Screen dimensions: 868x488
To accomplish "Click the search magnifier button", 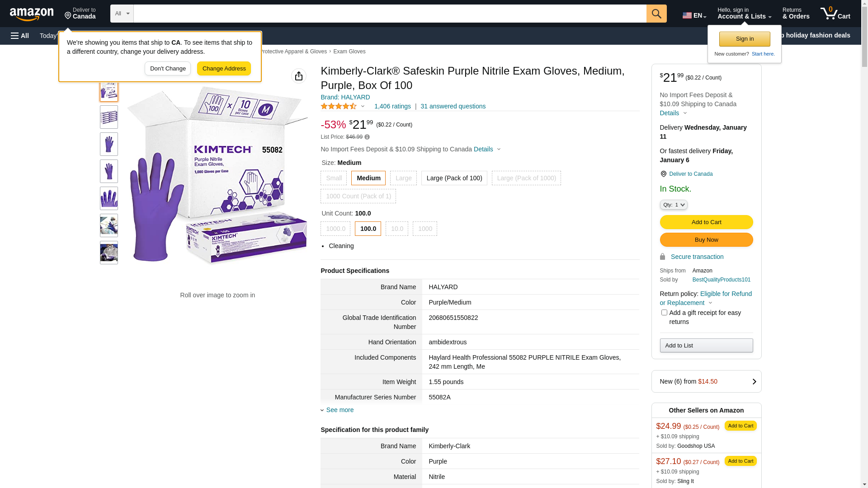I will 656,14.
